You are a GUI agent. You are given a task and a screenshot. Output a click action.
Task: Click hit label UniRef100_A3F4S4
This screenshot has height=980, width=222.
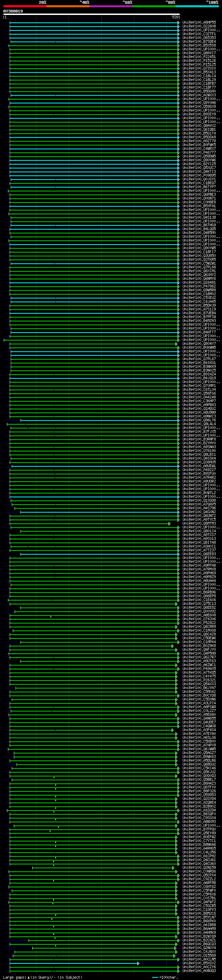[199, 730]
